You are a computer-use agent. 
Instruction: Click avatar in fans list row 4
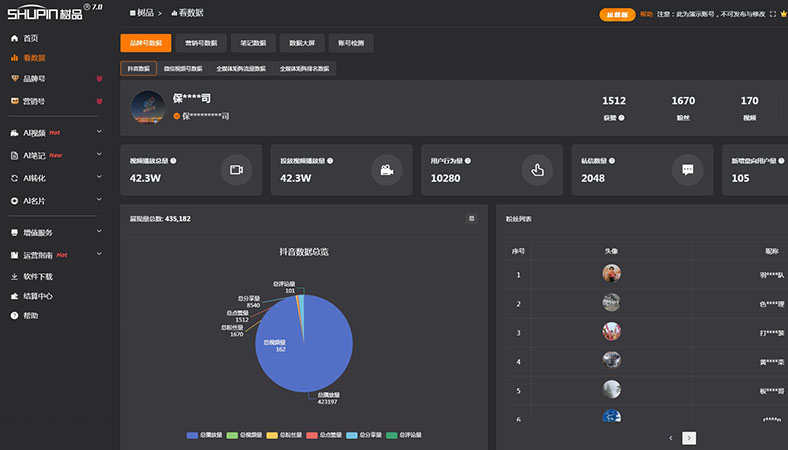coord(612,360)
